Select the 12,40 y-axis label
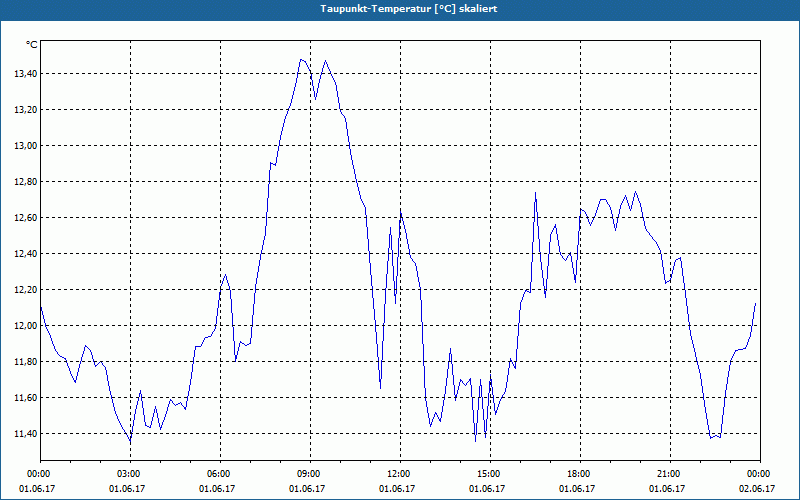Image resolution: width=800 pixels, height=500 pixels. click(25, 254)
